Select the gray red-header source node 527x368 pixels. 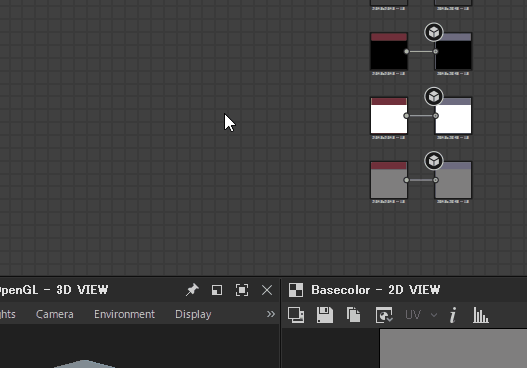(x=389, y=180)
